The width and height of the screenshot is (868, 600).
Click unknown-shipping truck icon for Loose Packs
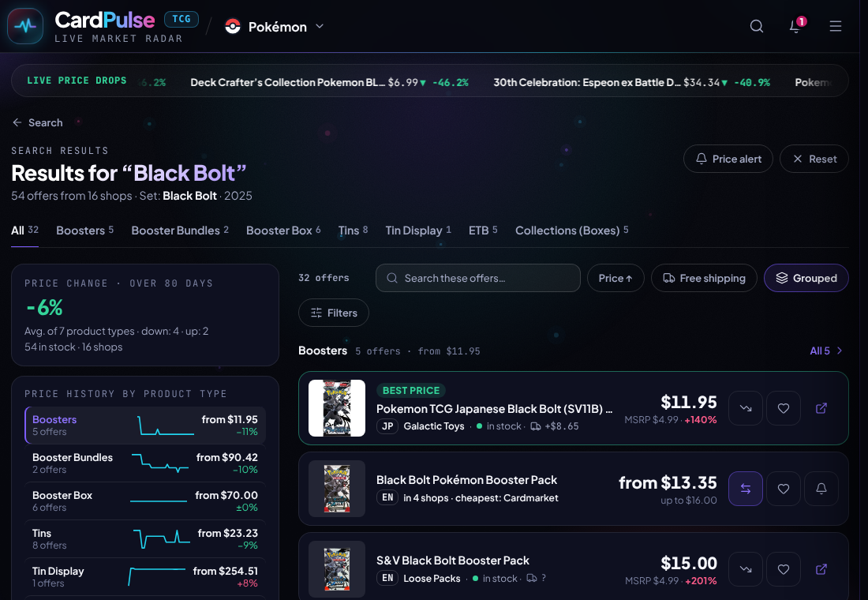[x=531, y=578]
